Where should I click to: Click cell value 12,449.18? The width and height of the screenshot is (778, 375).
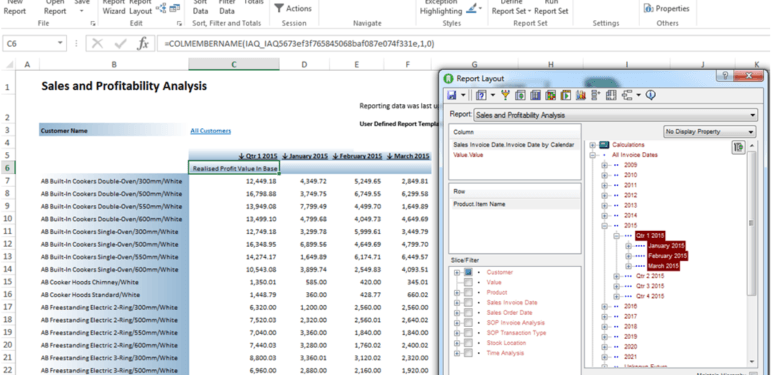point(261,181)
